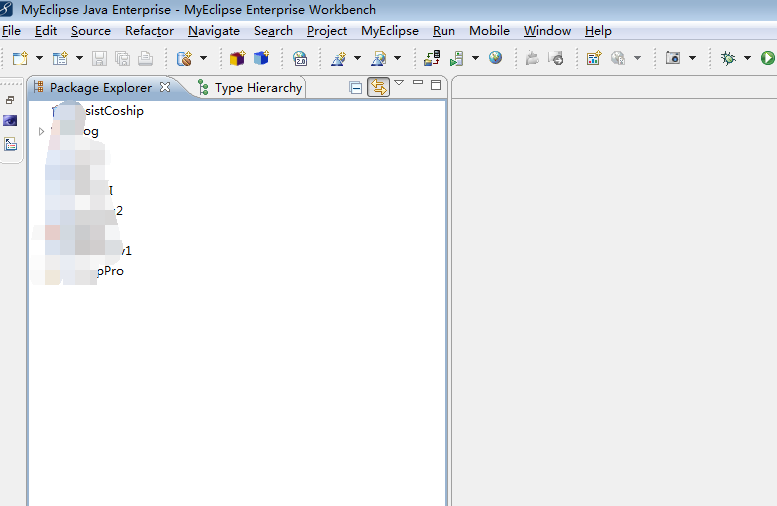This screenshot has width=777, height=506.
Task: Open the Run menu
Action: pyautogui.click(x=444, y=31)
